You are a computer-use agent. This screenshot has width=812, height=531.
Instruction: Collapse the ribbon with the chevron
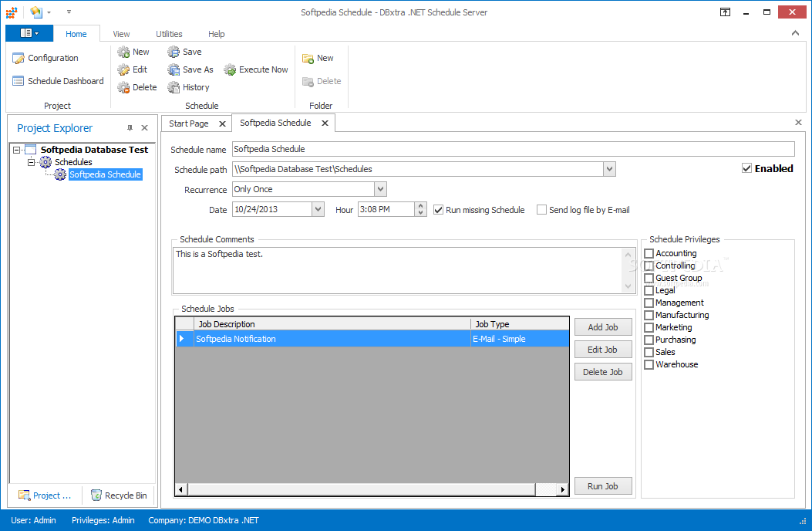795,33
